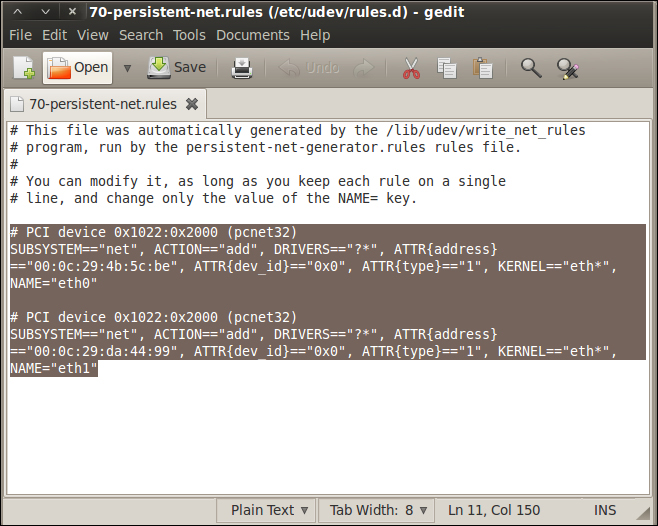Screen dimensions: 658x526
Task: Click on MAC address 00:0c:29:4b:5c:be
Action: click(102, 266)
